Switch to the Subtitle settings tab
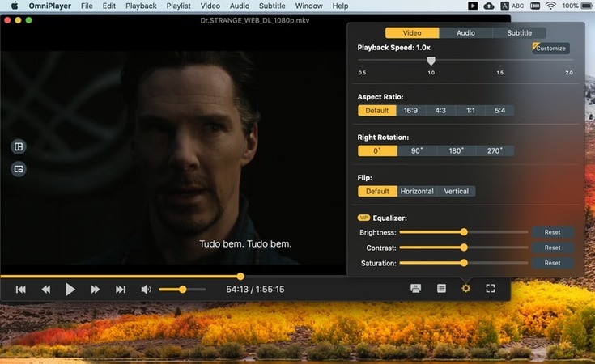Screen dimensions: 595x364 pos(520,32)
